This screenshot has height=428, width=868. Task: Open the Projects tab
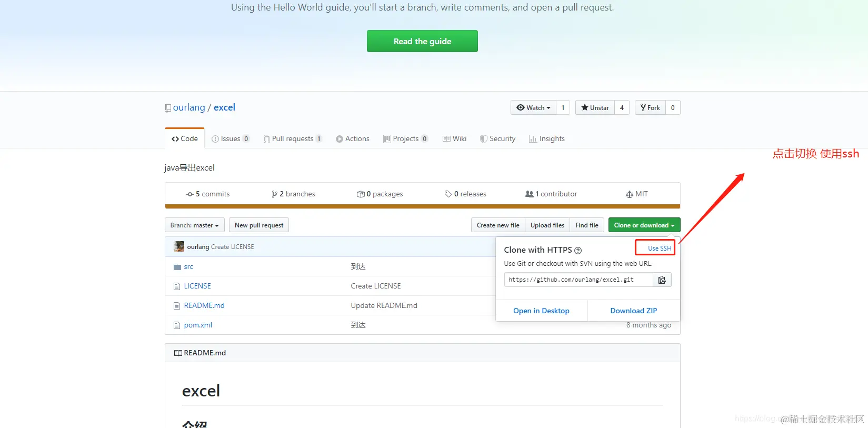coord(405,138)
